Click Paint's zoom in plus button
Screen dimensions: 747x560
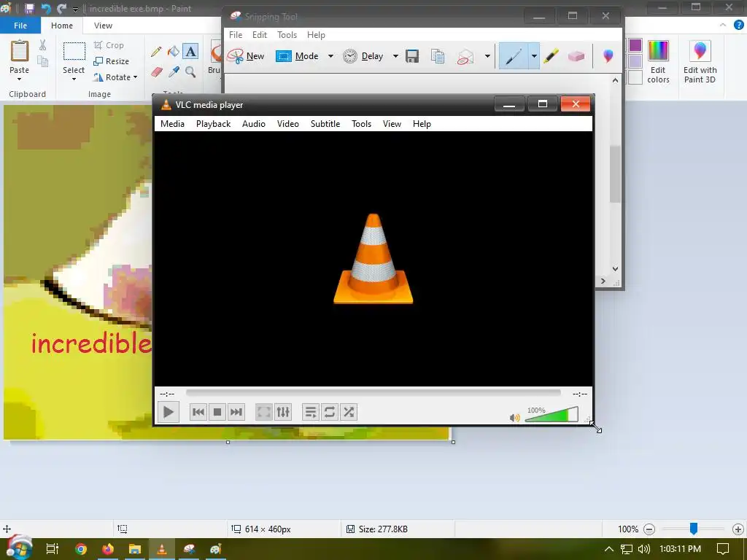[738, 529]
